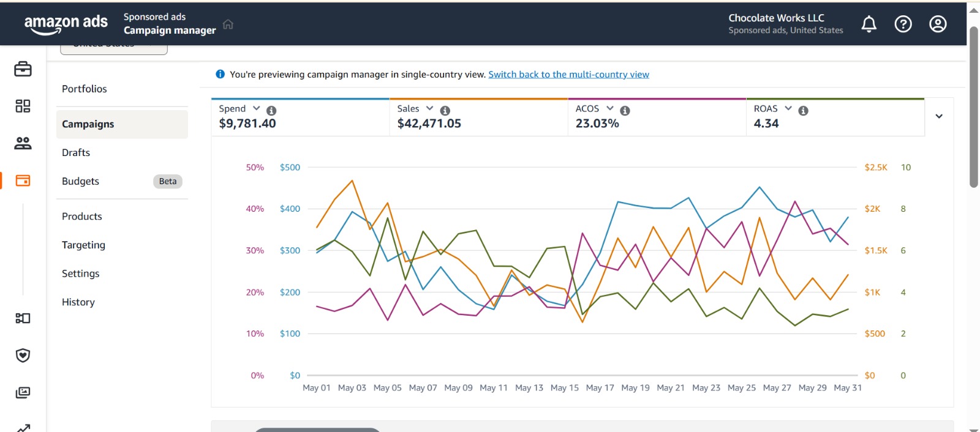Image resolution: width=980 pixels, height=432 pixels.
Task: Open the dashboard grid icon in sidebar
Action: coord(23,106)
